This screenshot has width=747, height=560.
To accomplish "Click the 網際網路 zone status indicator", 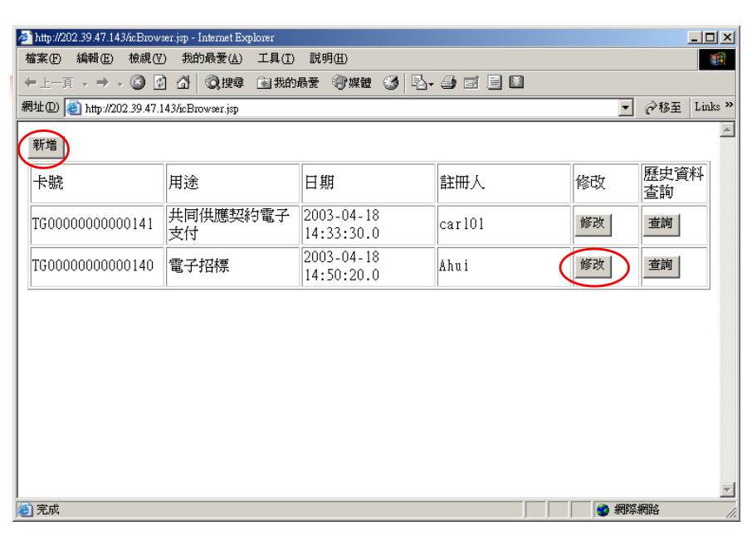I will (x=628, y=510).
